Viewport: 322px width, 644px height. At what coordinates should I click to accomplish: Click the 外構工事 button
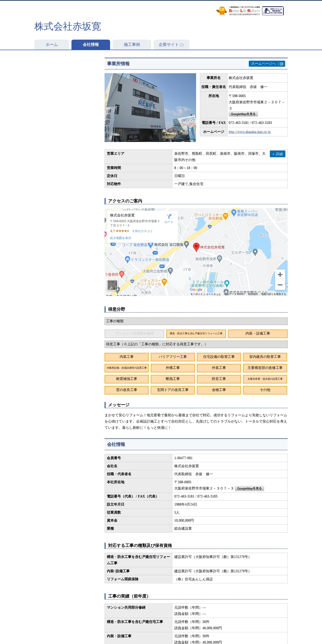(x=173, y=368)
